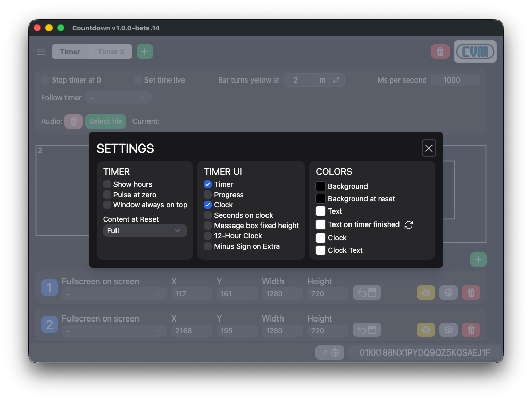
Task: Enable the Progress checkbox
Action: click(208, 195)
